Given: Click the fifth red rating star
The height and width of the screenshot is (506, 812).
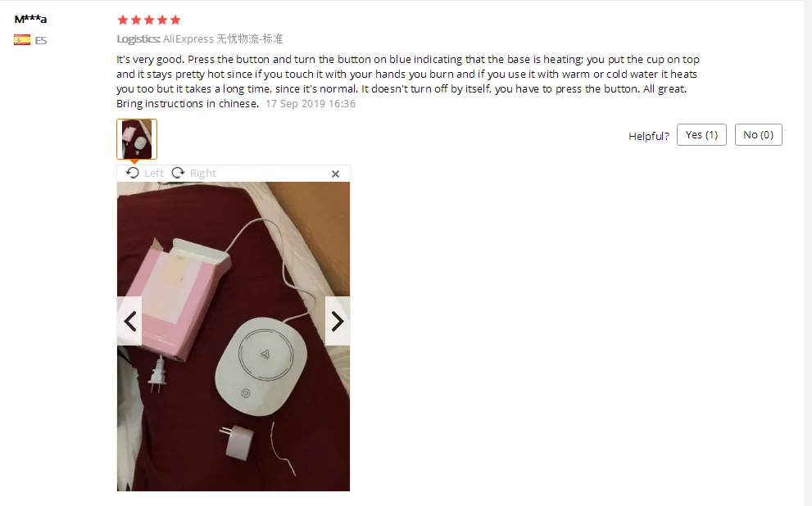Looking at the screenshot, I should pos(175,20).
